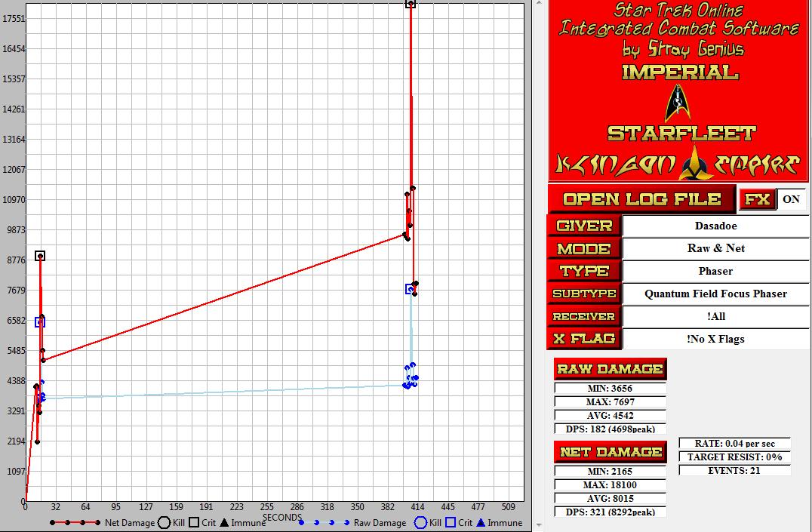Click the IMPERIAL title text

pyautogui.click(x=679, y=72)
